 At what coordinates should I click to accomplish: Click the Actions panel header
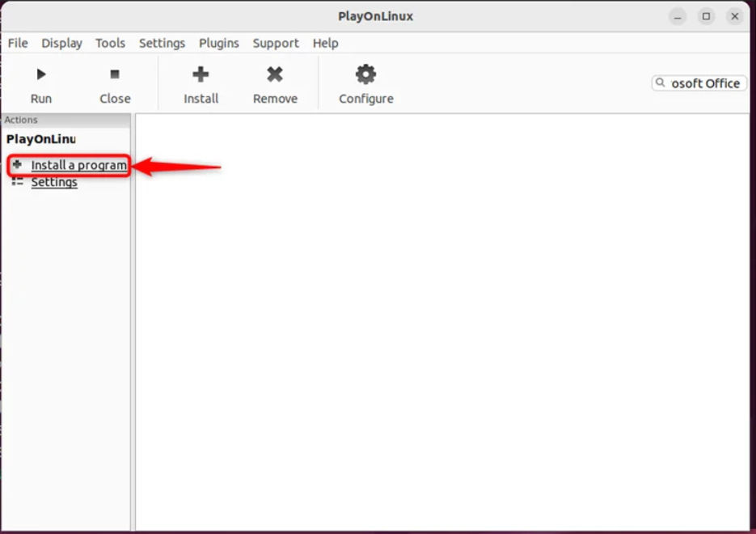coord(66,120)
